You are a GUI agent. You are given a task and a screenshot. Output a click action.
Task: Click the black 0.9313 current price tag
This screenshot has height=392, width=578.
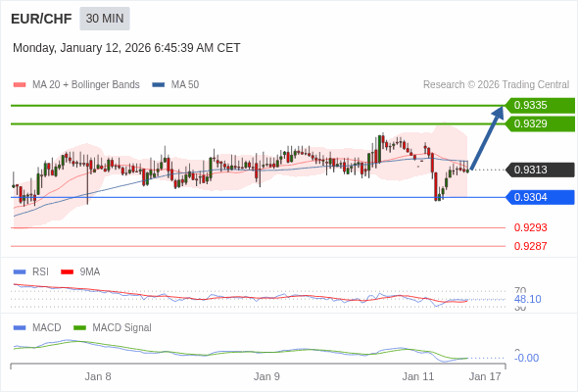pyautogui.click(x=540, y=170)
